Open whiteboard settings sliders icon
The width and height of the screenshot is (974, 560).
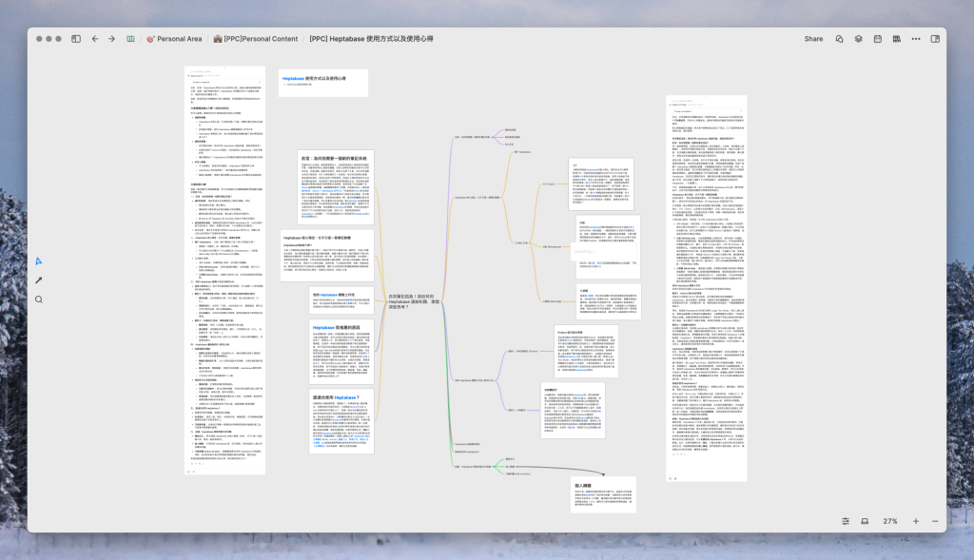click(846, 521)
